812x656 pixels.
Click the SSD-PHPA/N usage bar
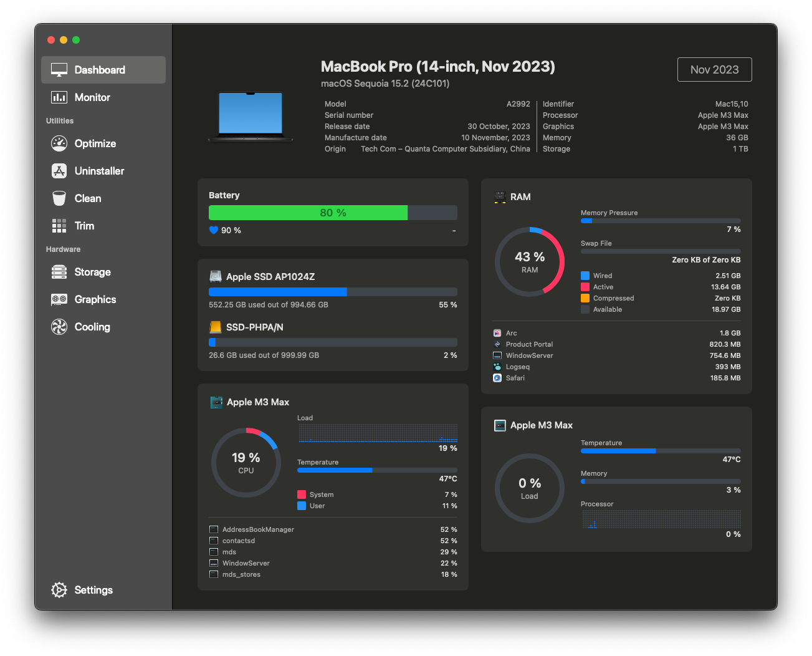(x=333, y=342)
